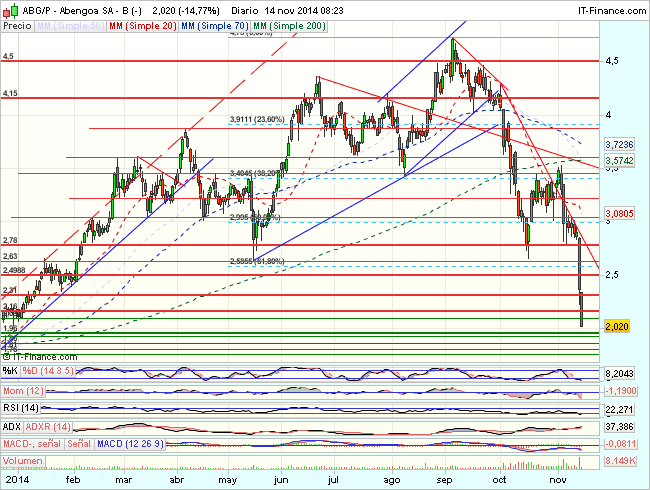The width and height of the screenshot is (650, 490).
Task: Click the mar label on time axis
Action: pyautogui.click(x=123, y=480)
